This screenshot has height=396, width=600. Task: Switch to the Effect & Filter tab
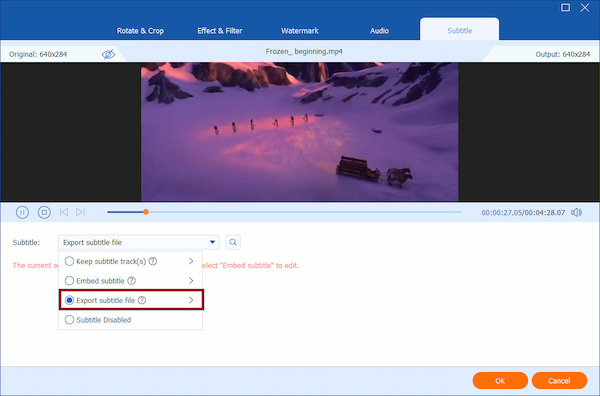pos(220,31)
